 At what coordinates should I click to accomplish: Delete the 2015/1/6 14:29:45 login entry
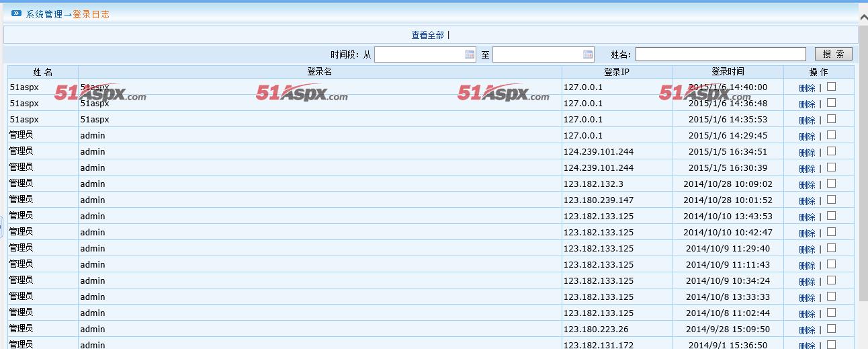[807, 137]
